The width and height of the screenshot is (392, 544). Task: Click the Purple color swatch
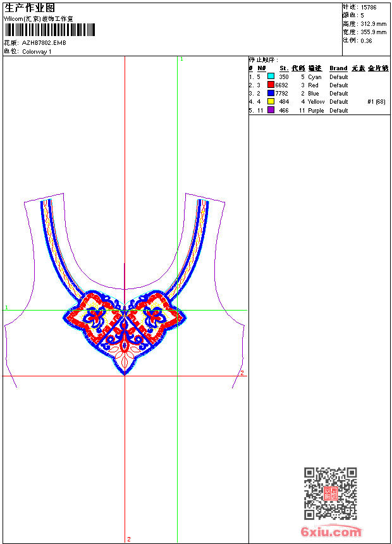[x=271, y=110]
